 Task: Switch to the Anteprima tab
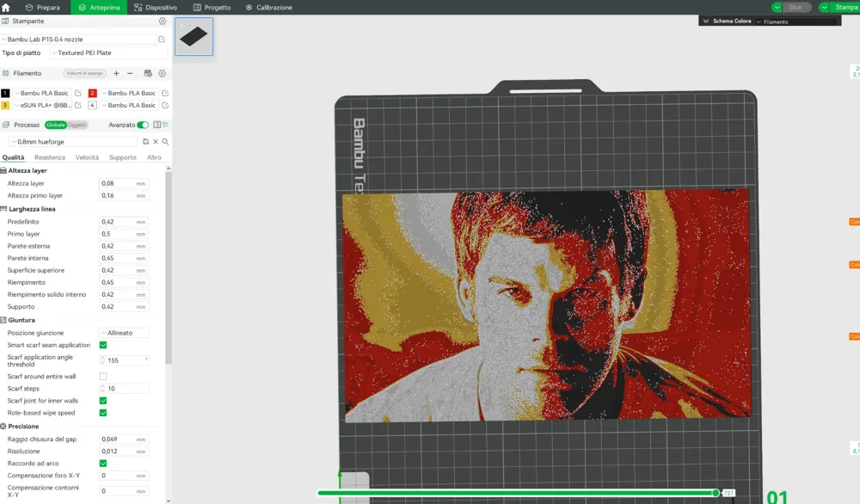click(x=99, y=8)
